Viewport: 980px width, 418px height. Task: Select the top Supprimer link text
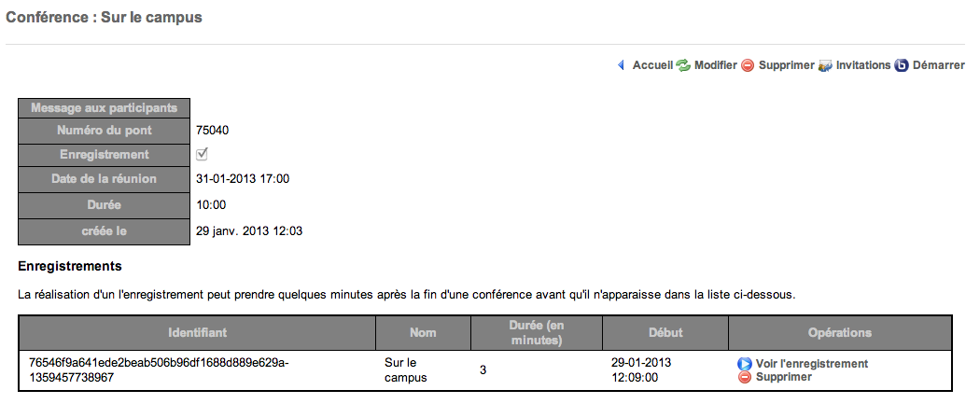787,66
